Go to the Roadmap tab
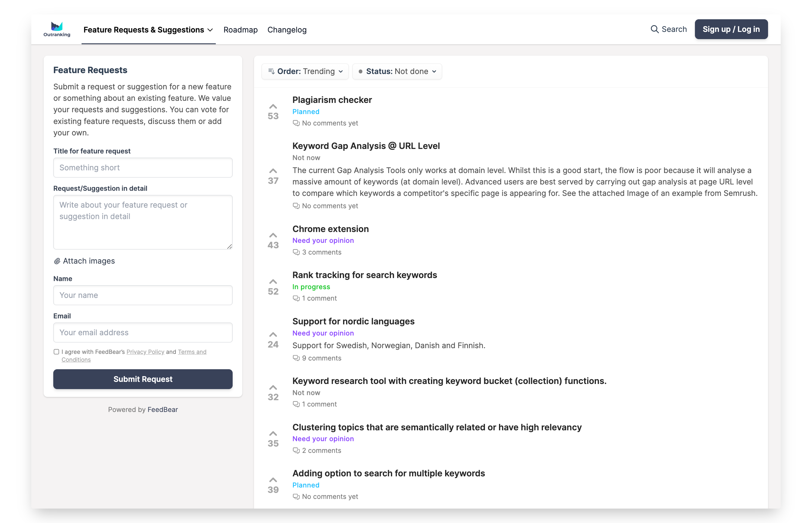The image size is (812, 523). click(240, 30)
